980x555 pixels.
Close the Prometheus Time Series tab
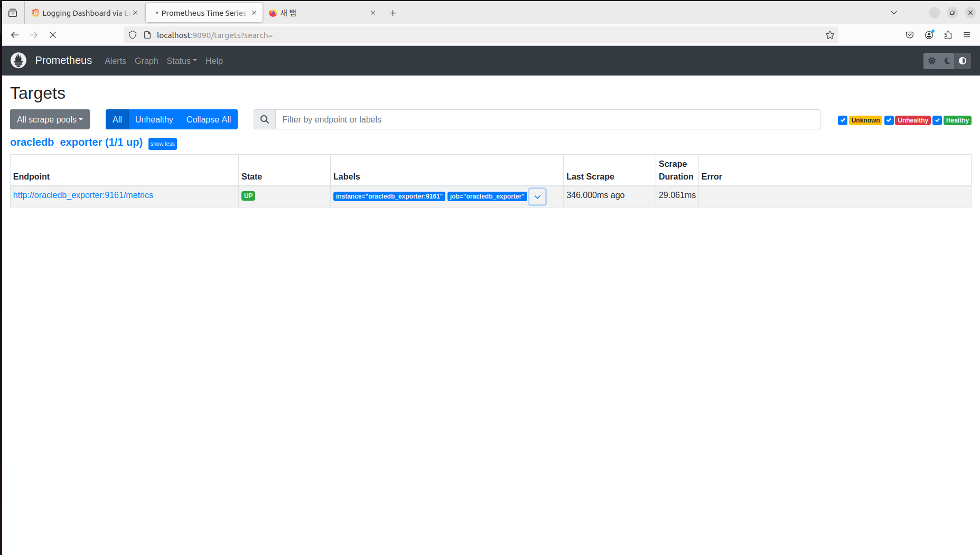click(x=254, y=13)
